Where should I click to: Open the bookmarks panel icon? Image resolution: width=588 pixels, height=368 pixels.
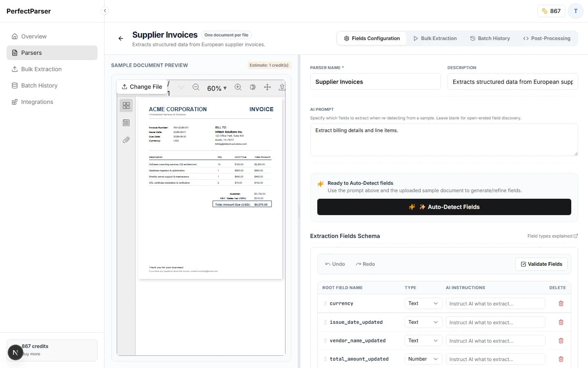pos(126,123)
